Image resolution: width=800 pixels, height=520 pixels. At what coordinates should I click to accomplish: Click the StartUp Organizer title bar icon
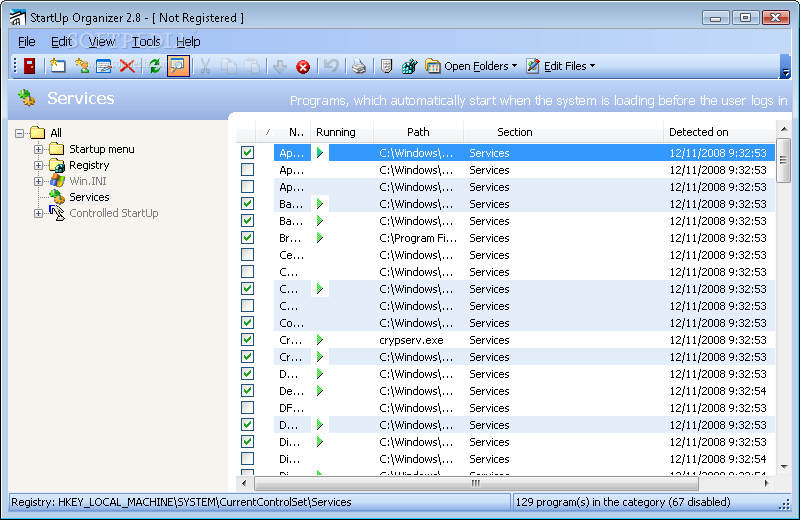point(17,17)
